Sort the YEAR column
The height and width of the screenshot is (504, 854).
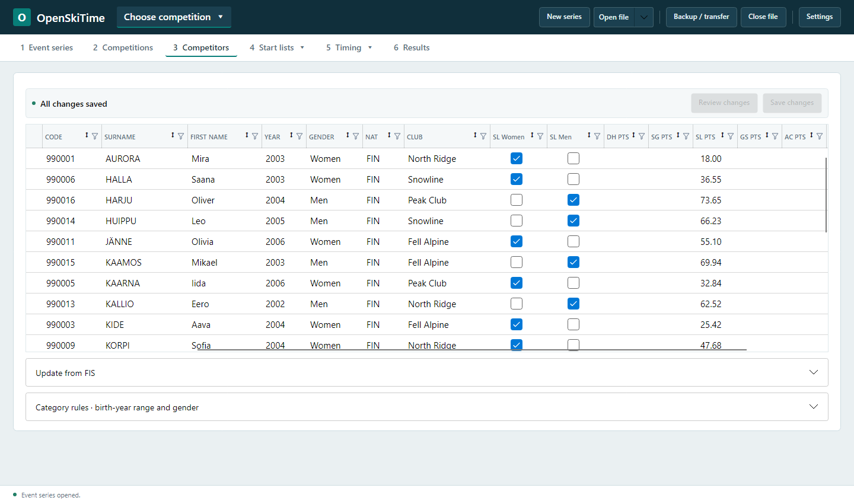point(291,136)
